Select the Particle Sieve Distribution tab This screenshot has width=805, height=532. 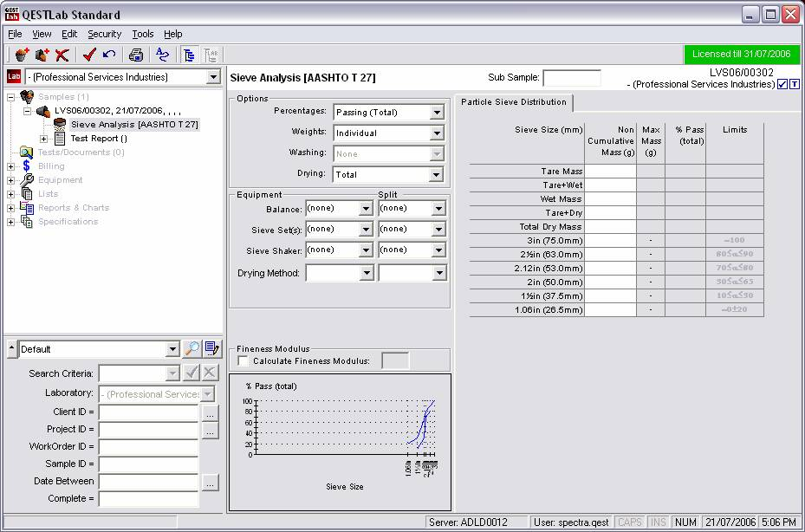click(x=514, y=102)
